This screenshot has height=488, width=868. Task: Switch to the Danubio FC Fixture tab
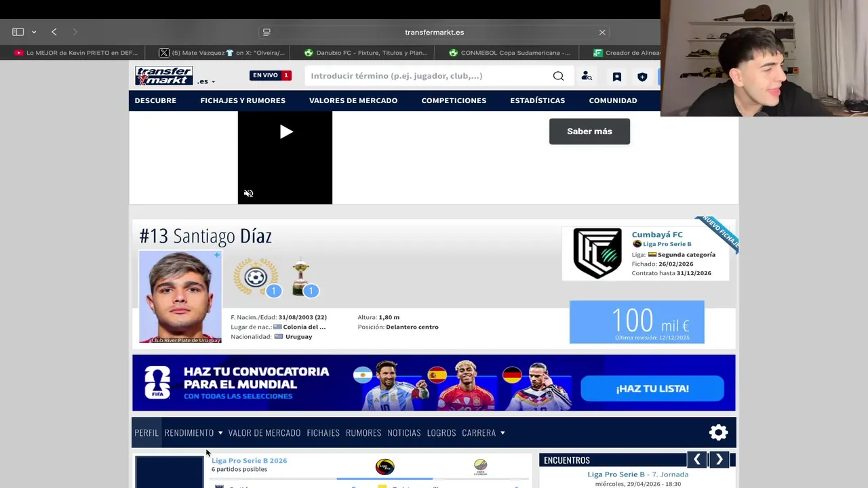[366, 53]
